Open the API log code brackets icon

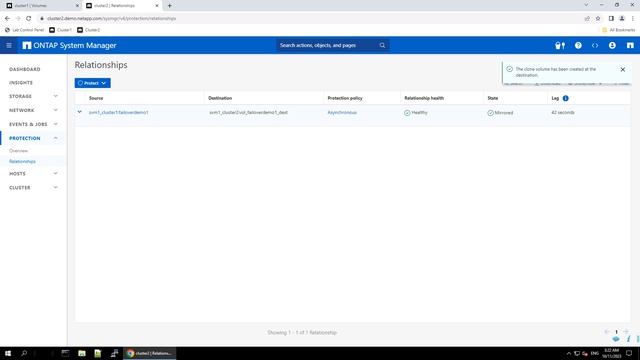click(595, 46)
